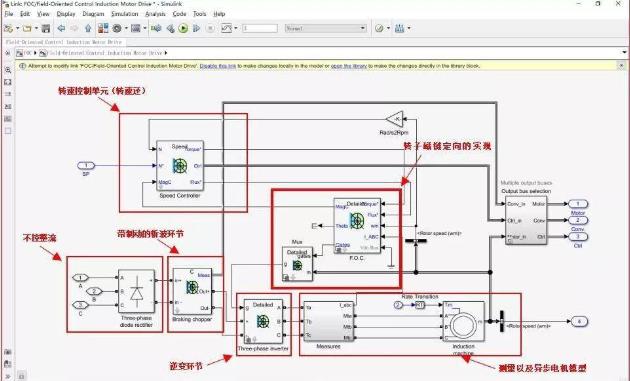Open the Diagram menu

point(94,14)
